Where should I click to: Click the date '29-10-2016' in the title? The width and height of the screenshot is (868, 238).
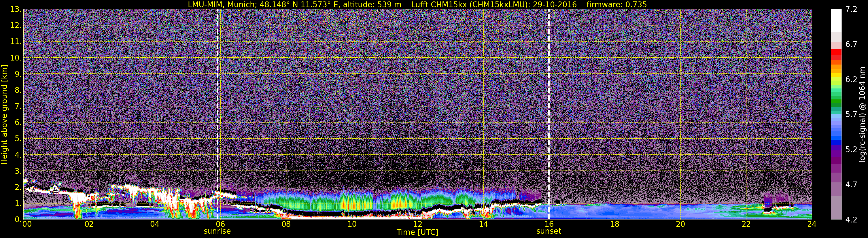(555, 4)
